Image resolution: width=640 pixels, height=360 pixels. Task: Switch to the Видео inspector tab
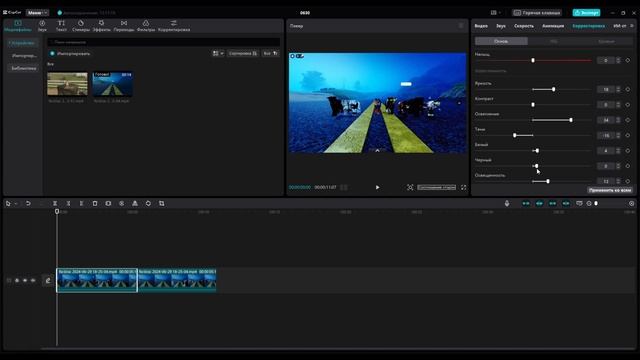coord(481,26)
